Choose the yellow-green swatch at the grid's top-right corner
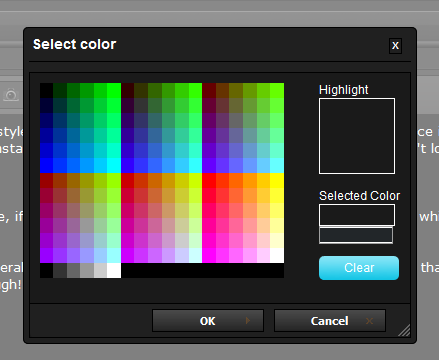The width and height of the screenshot is (439, 360). (x=277, y=90)
